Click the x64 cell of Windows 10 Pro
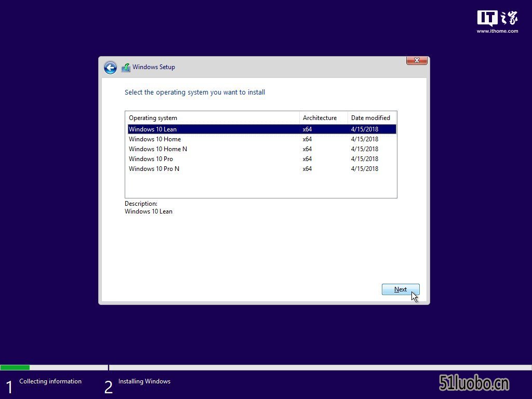The image size is (532, 399). (308, 159)
